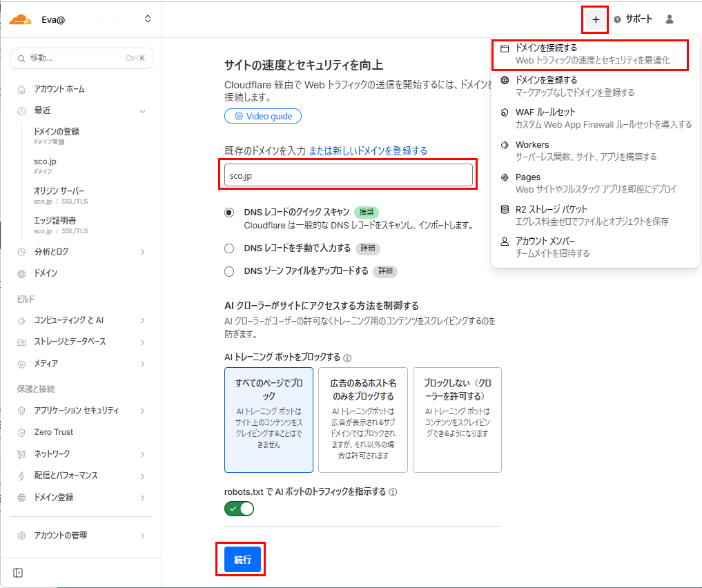The width and height of the screenshot is (702, 588).
Task: Collapse the sidebar using the bottom-left icon
Action: pyautogui.click(x=17, y=572)
